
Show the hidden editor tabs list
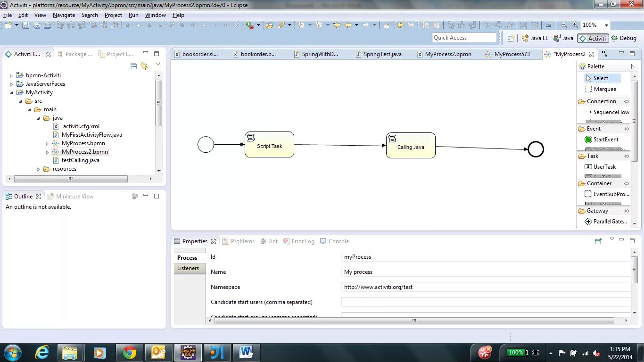point(604,54)
